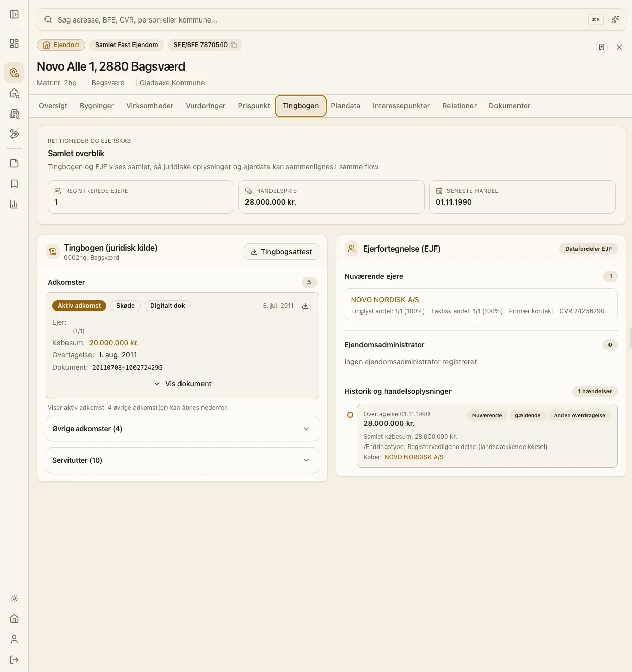Click the AI sparkle icon in search bar
The image size is (632, 672).
click(x=615, y=19)
